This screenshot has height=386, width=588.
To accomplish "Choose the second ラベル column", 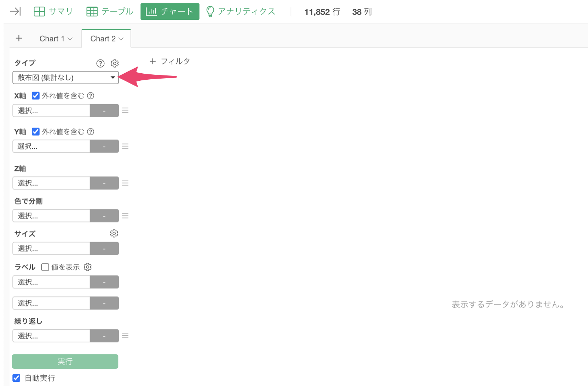I will pos(51,303).
